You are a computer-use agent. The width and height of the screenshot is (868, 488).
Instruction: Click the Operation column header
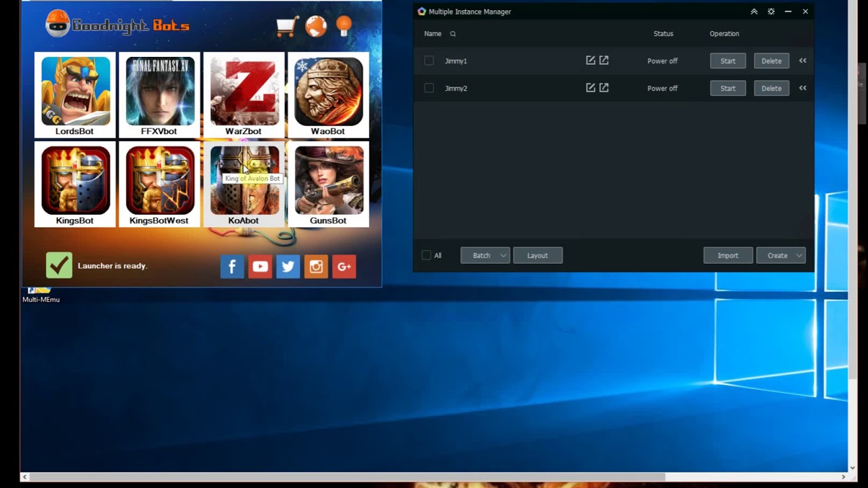tap(724, 34)
